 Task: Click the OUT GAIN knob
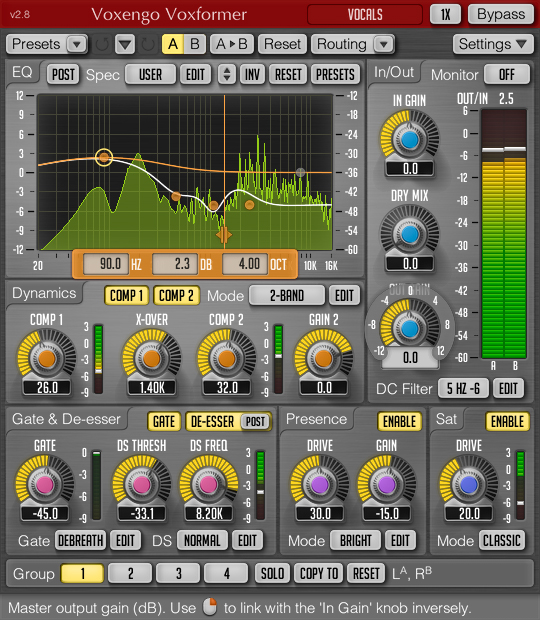click(x=410, y=328)
